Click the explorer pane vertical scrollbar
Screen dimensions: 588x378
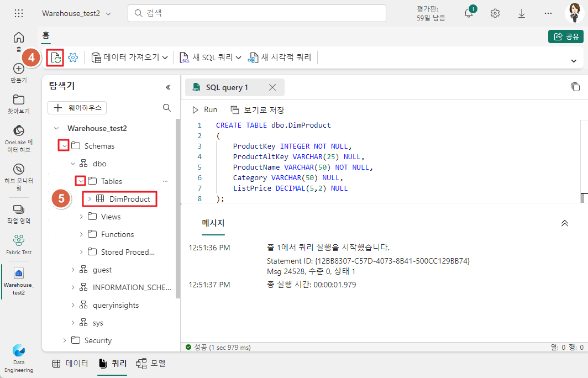click(178, 208)
